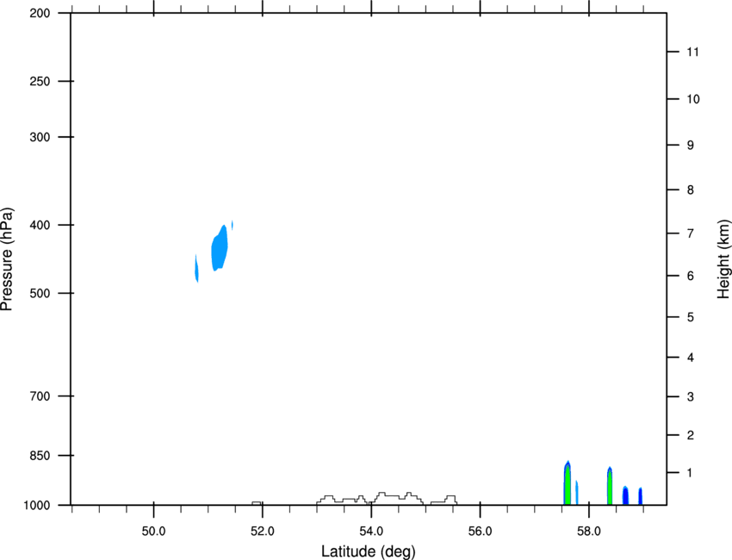Click the 'Latitude (deg)' axis title

(x=368, y=551)
